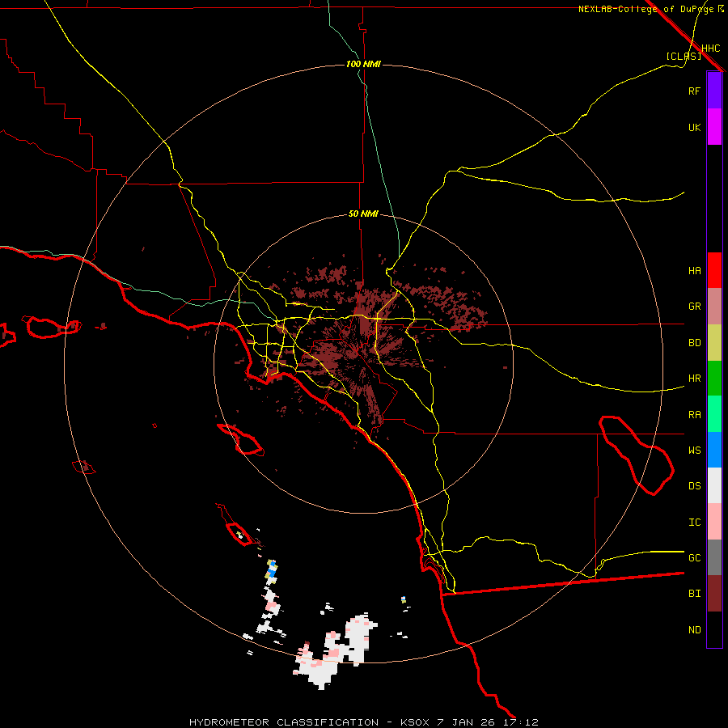Click the 50 NMI range ring label

pos(363,214)
